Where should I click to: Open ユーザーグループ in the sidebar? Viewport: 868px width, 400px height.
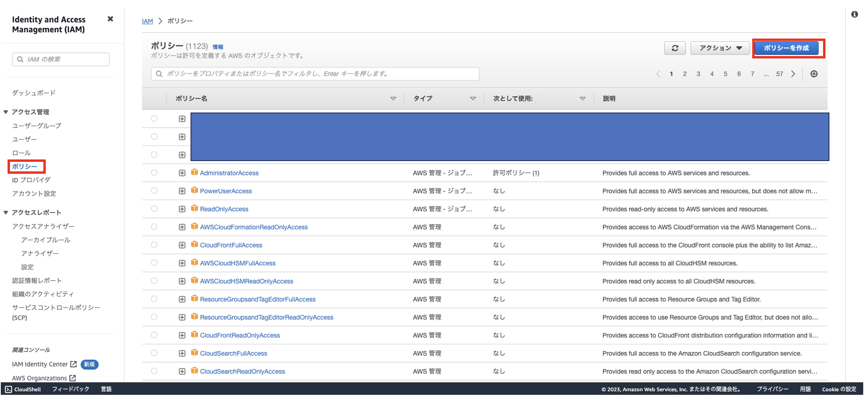(37, 126)
